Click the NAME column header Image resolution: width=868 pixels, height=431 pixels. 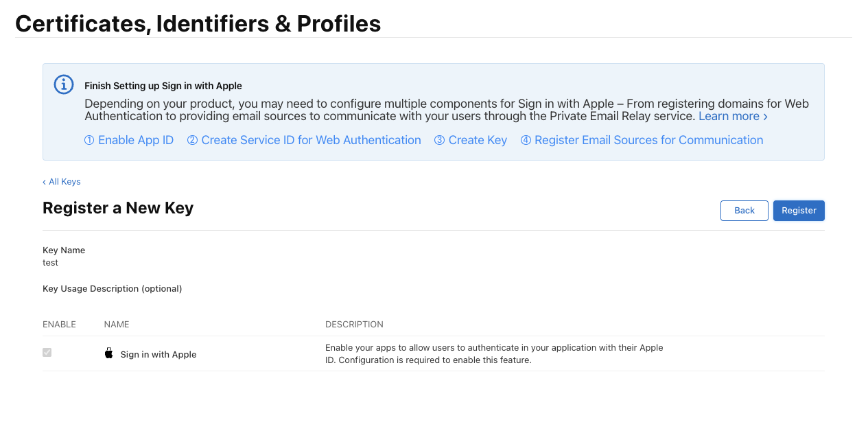click(117, 325)
